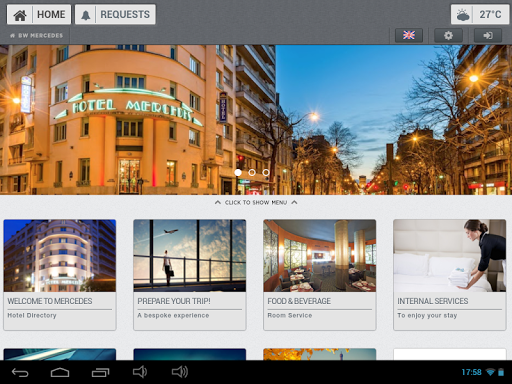Viewport: 512px width, 384px height.
Task: Select the second carousel dot
Action: (x=252, y=172)
